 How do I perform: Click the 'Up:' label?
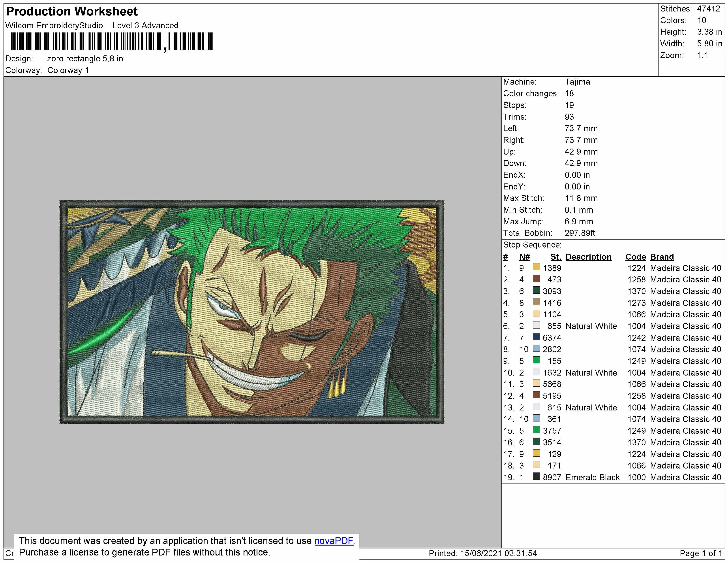click(x=509, y=152)
